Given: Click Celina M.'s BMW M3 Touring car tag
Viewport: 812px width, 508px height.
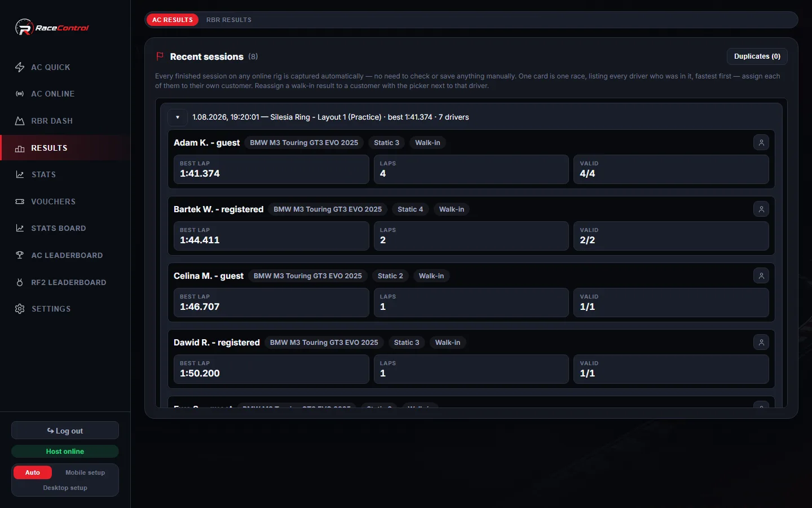Looking at the screenshot, I should tap(308, 276).
